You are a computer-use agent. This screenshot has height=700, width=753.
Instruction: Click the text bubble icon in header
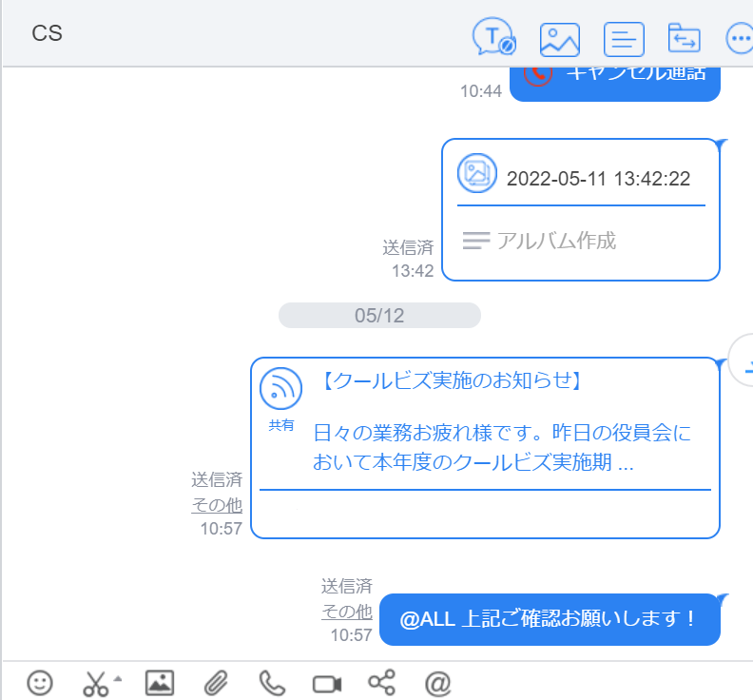493,37
